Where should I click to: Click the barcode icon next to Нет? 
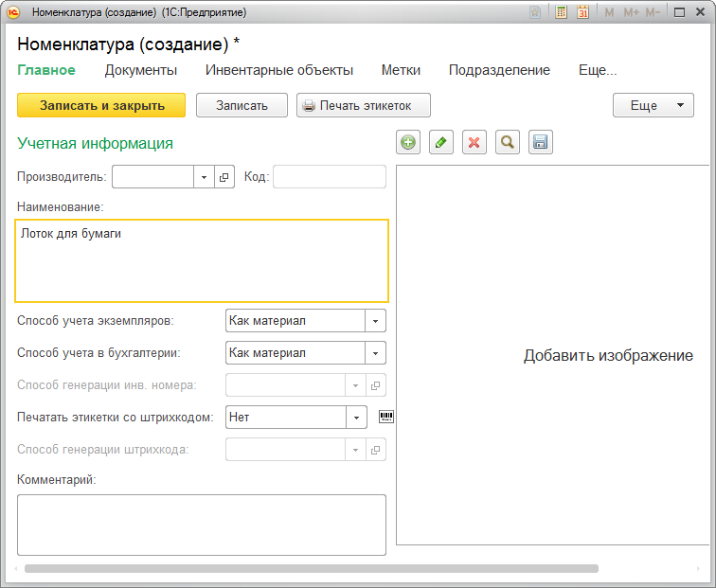pyautogui.click(x=385, y=417)
